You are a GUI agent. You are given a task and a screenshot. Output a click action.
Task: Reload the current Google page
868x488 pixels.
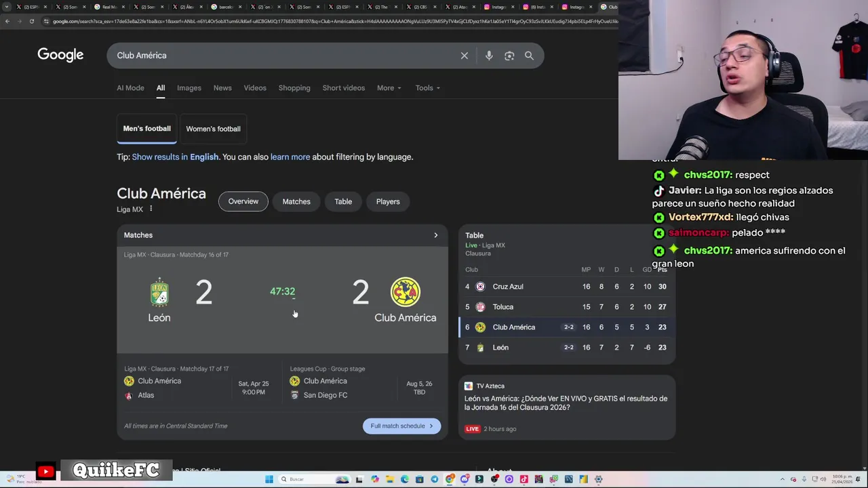pyautogui.click(x=31, y=21)
